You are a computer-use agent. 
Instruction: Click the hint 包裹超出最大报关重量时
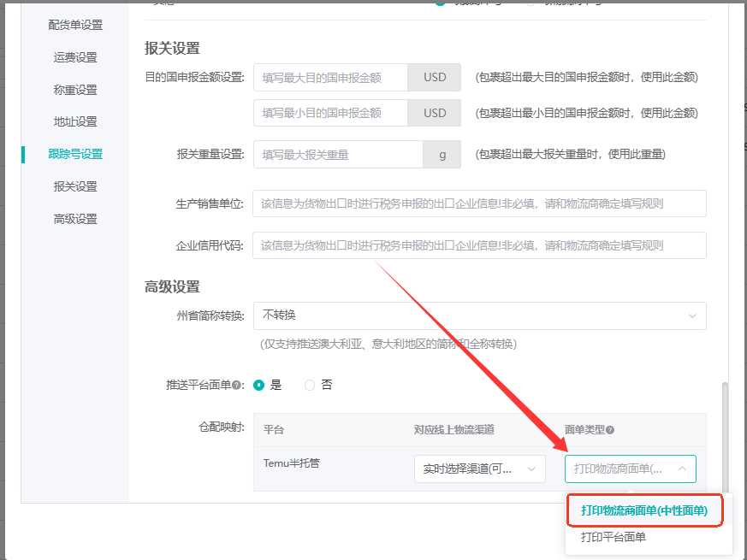(x=570, y=154)
